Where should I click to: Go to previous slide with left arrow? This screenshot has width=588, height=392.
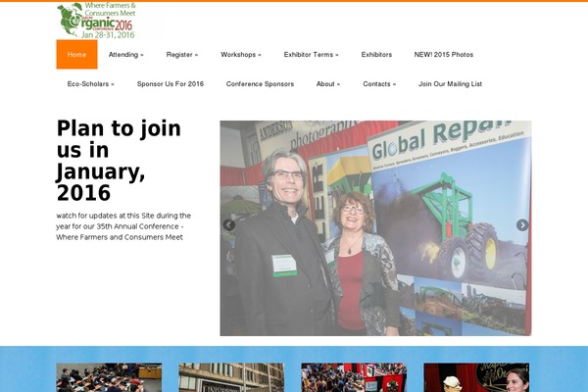[x=228, y=225]
